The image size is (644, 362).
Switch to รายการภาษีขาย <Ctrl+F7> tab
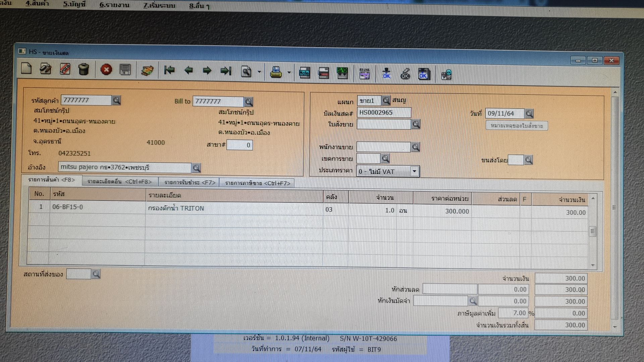[x=257, y=183]
